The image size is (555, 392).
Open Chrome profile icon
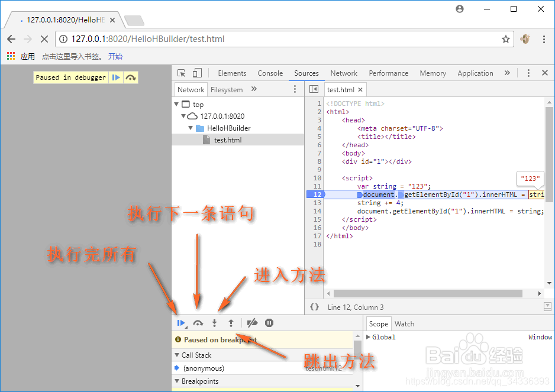459,9
